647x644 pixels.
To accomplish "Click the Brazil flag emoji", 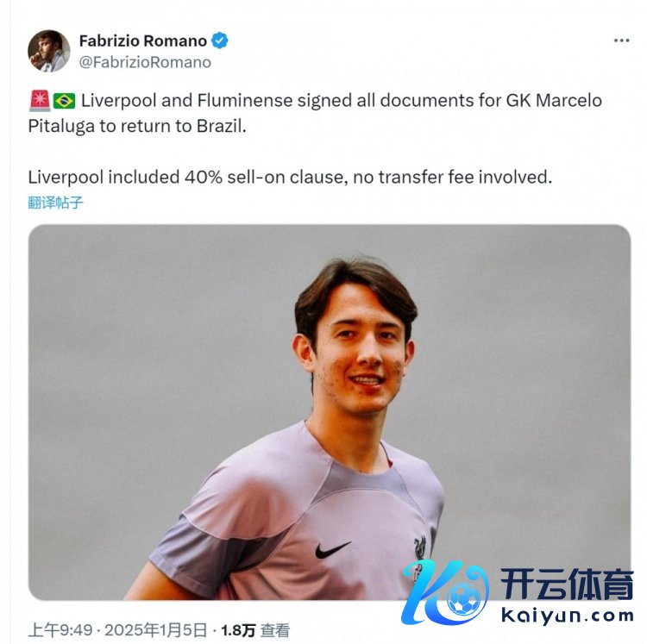I will [65, 101].
